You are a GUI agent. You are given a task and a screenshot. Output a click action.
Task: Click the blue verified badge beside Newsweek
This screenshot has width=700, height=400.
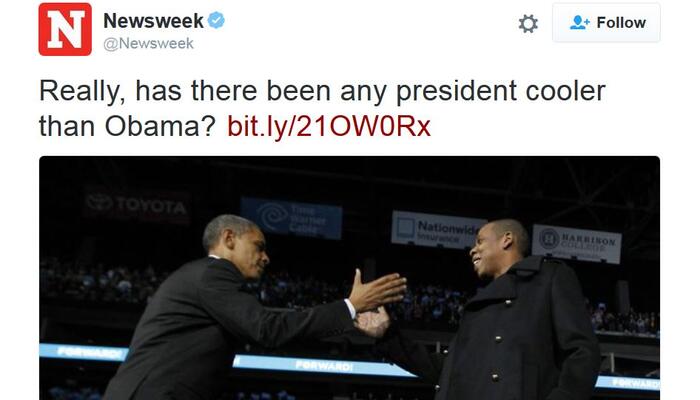point(217,21)
